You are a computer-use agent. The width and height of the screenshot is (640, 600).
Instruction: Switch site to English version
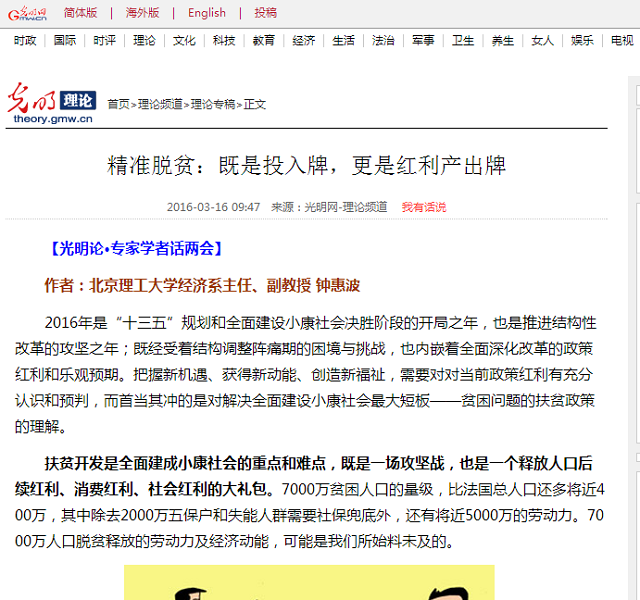tap(207, 13)
